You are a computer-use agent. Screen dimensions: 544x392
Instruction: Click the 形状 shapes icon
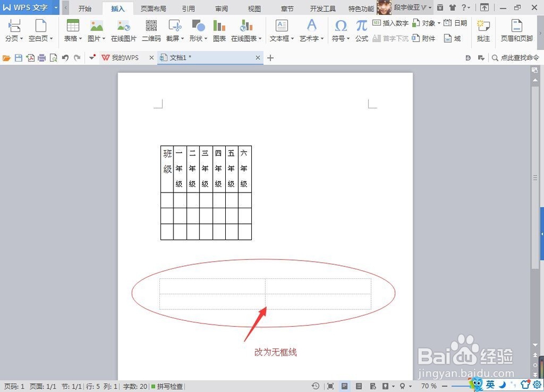(x=199, y=26)
